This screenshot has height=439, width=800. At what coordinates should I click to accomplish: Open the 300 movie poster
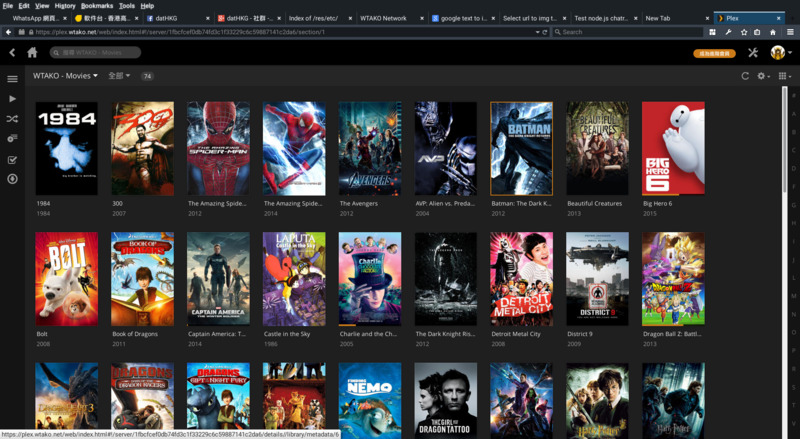pos(142,149)
